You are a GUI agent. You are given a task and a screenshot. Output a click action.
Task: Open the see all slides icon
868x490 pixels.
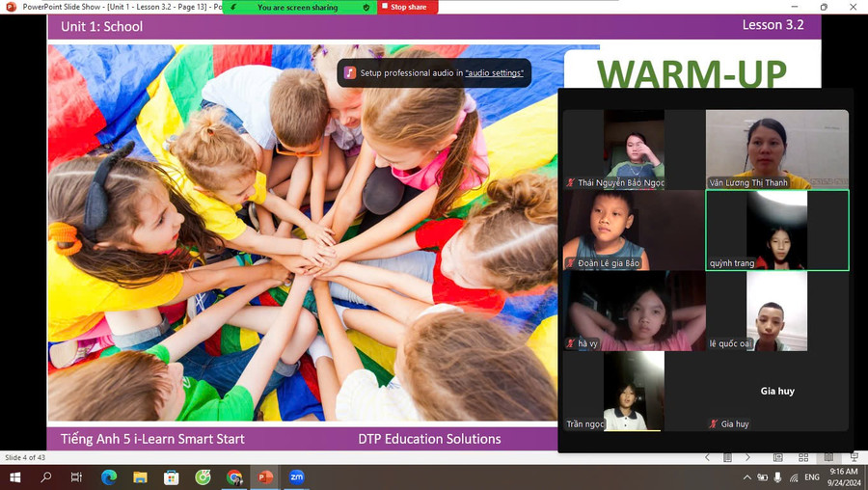pyautogui.click(x=729, y=457)
